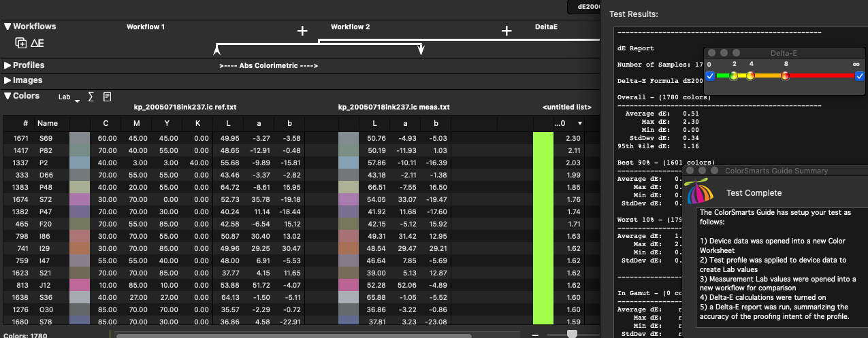Click the plus icon left of DeltaE
Screen dimensions: 868x338
[507, 31]
